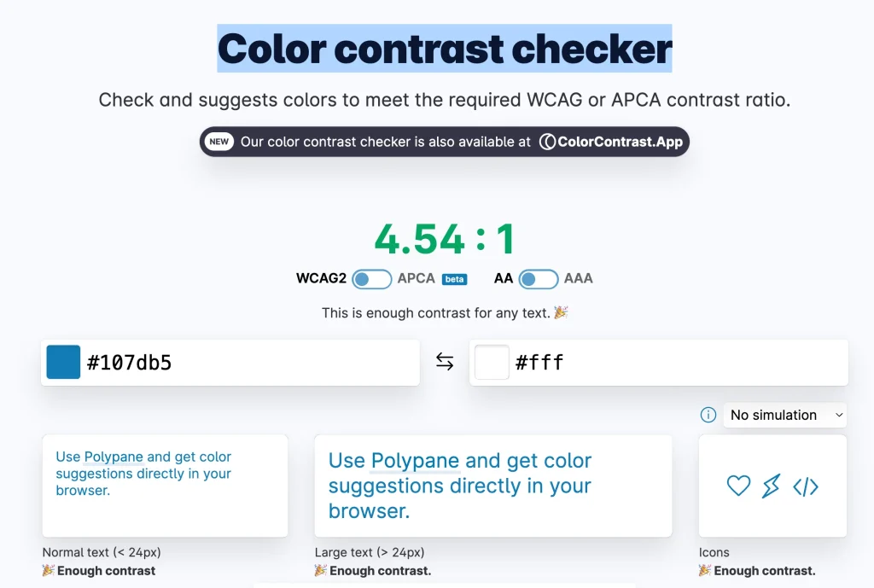This screenshot has width=874, height=588.
Task: Click the code brackets icon in Icons preview
Action: [806, 486]
